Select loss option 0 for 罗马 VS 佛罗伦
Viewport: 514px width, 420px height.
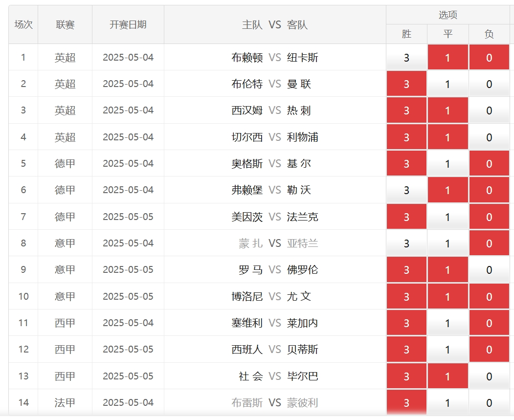(489, 269)
